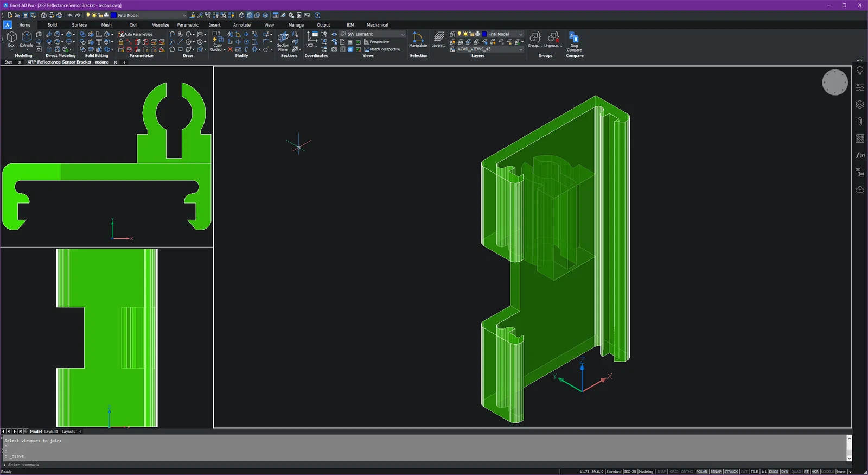Click the Auto Parametrize button
Screen dimensions: 868x475
click(136, 34)
